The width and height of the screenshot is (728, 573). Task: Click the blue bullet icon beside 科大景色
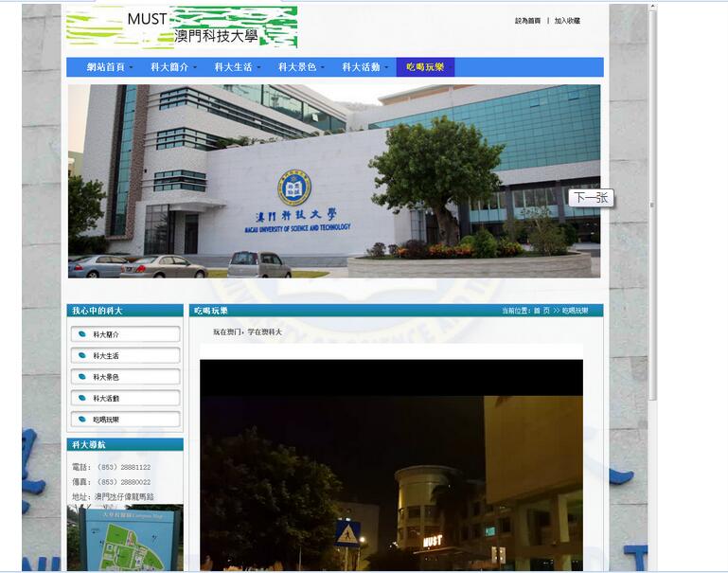click(x=81, y=377)
